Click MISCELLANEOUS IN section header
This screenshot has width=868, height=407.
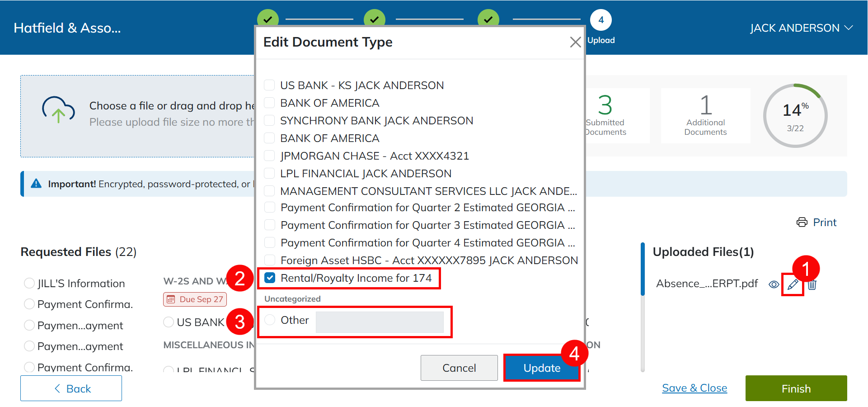[209, 345]
